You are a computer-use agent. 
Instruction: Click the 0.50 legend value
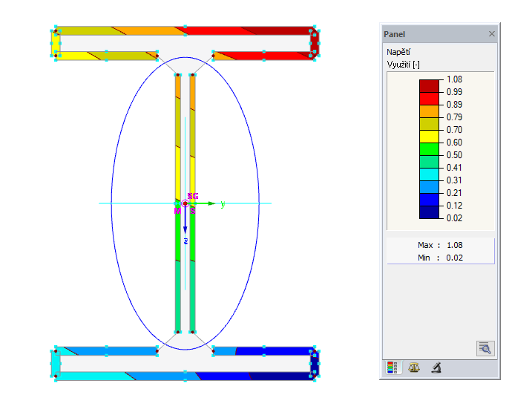454,155
